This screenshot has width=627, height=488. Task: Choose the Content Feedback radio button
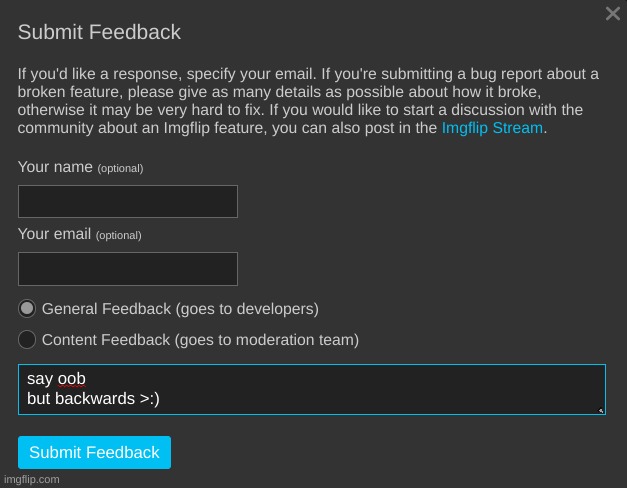point(27,340)
